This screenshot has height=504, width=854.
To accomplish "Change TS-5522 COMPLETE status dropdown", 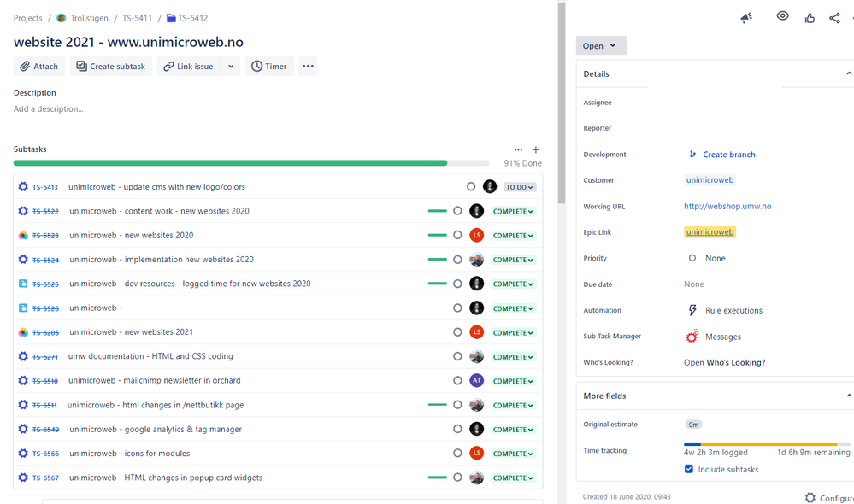I will (x=513, y=211).
